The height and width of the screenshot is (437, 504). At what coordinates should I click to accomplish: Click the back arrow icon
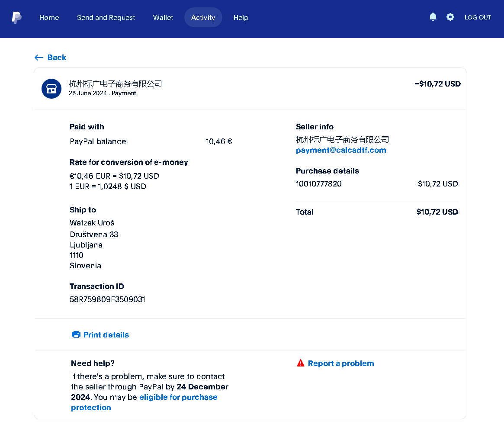tap(39, 58)
